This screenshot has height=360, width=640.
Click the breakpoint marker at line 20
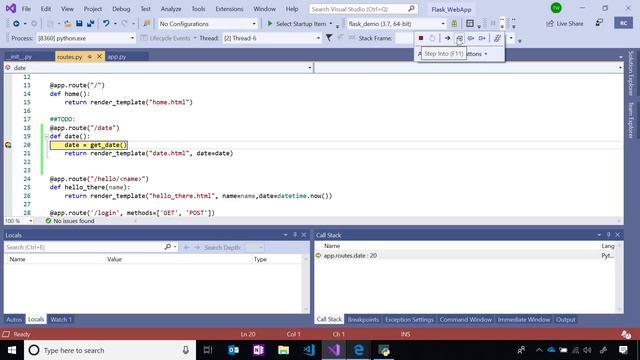[8, 145]
